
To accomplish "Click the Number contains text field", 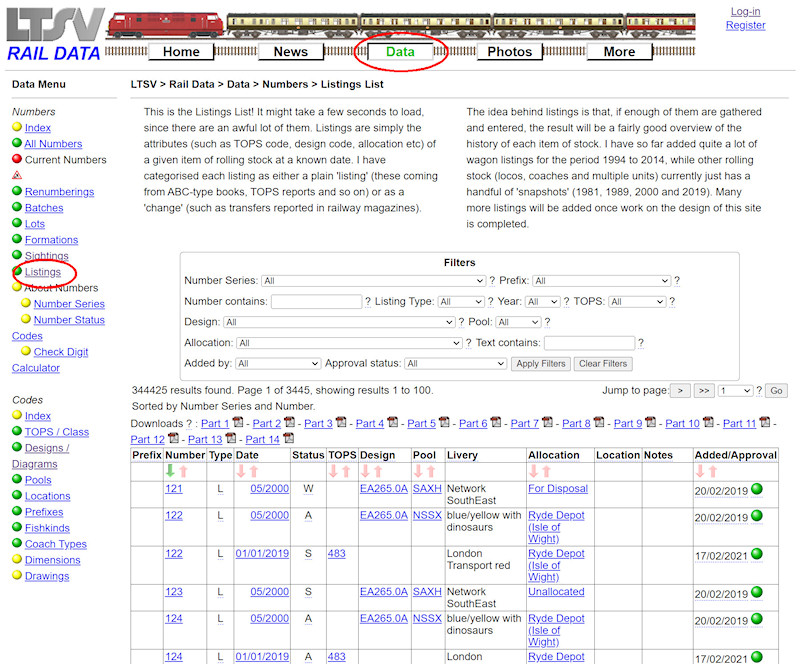I will click(x=315, y=301).
